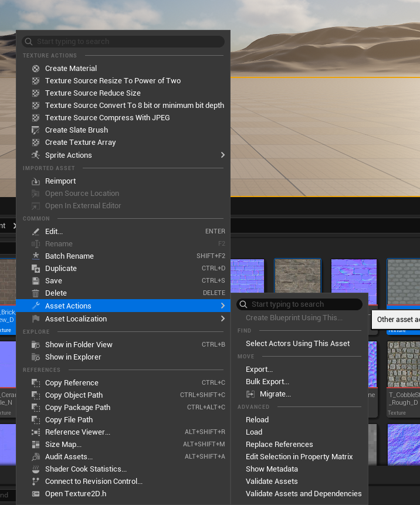Click the Texture Source Compress With JPEG icon

[36, 118]
